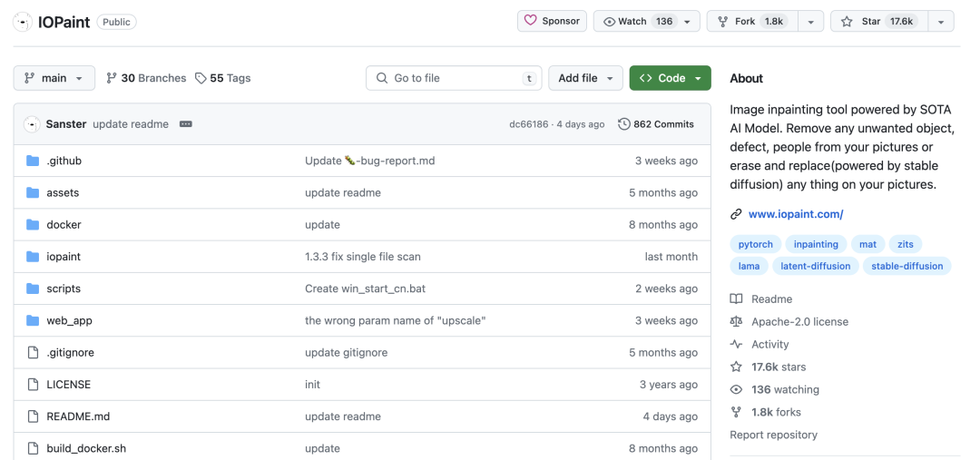Click the Report repository link
980x460 pixels.
tap(774, 435)
